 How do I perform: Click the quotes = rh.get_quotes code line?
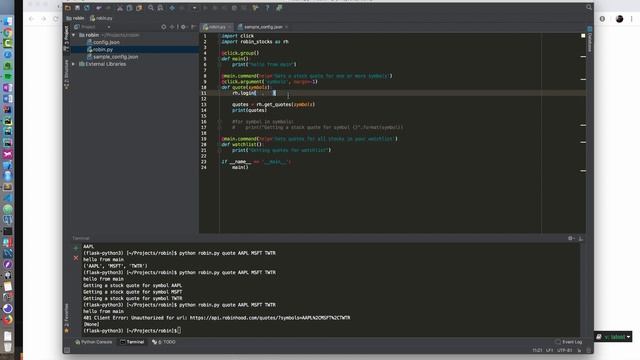coord(273,104)
